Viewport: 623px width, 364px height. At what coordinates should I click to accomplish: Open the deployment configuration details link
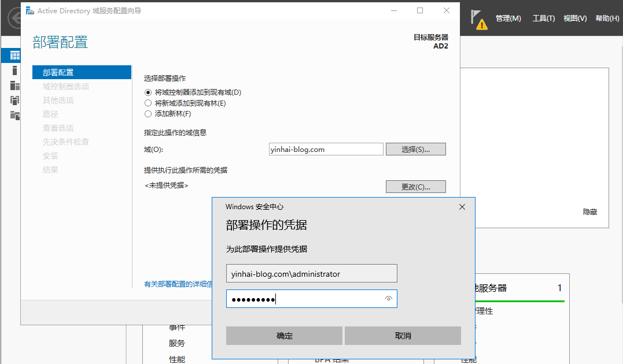[x=178, y=284]
